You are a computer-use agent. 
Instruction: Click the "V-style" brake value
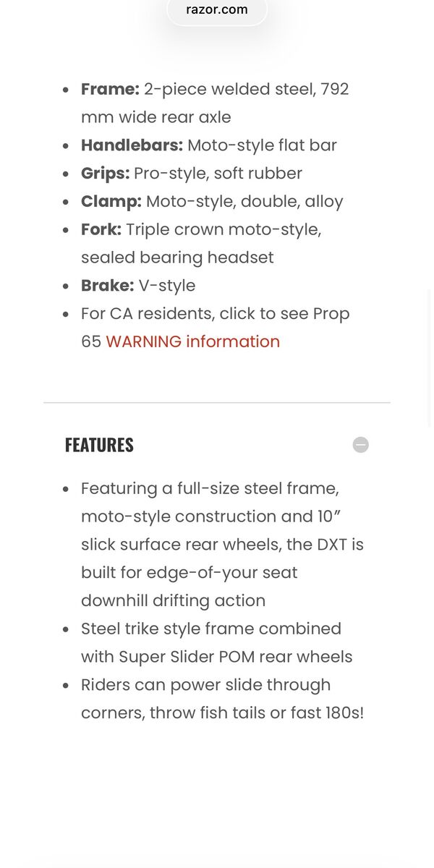click(x=167, y=286)
